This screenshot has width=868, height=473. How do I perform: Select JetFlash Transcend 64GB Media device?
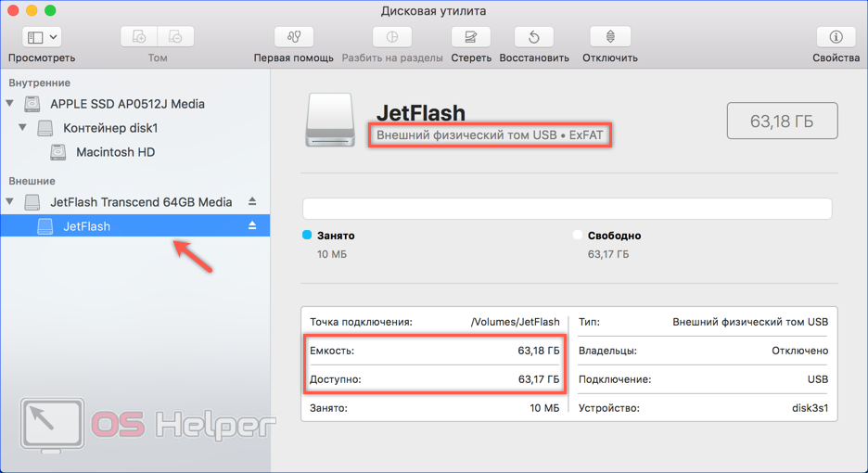(141, 202)
